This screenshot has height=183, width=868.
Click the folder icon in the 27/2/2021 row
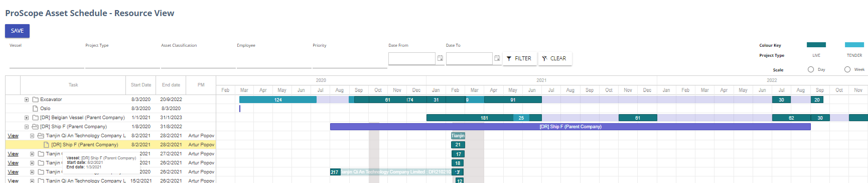click(x=41, y=154)
